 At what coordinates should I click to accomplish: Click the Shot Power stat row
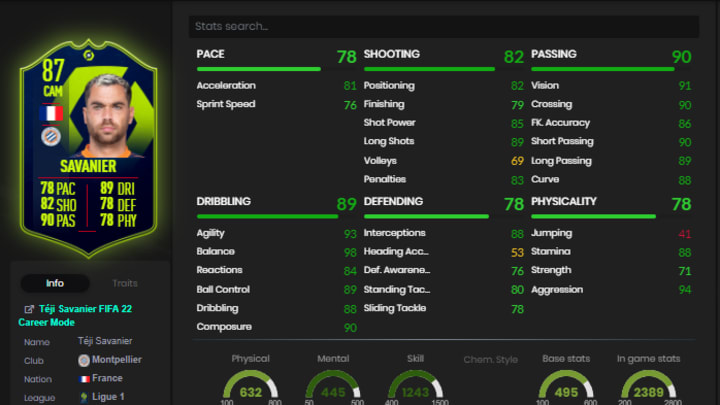[444, 123]
